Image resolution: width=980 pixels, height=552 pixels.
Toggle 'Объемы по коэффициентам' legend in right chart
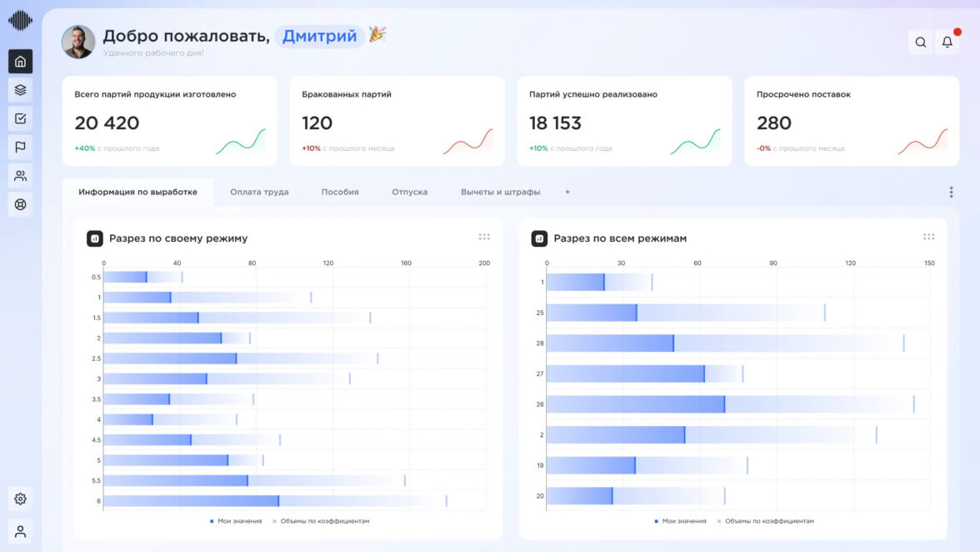point(765,521)
